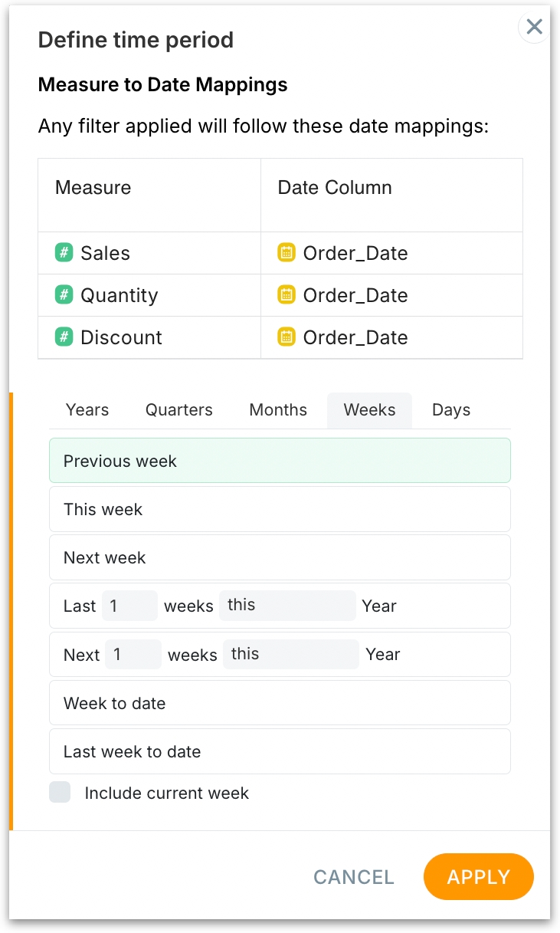Select the Days tab

coord(451,410)
